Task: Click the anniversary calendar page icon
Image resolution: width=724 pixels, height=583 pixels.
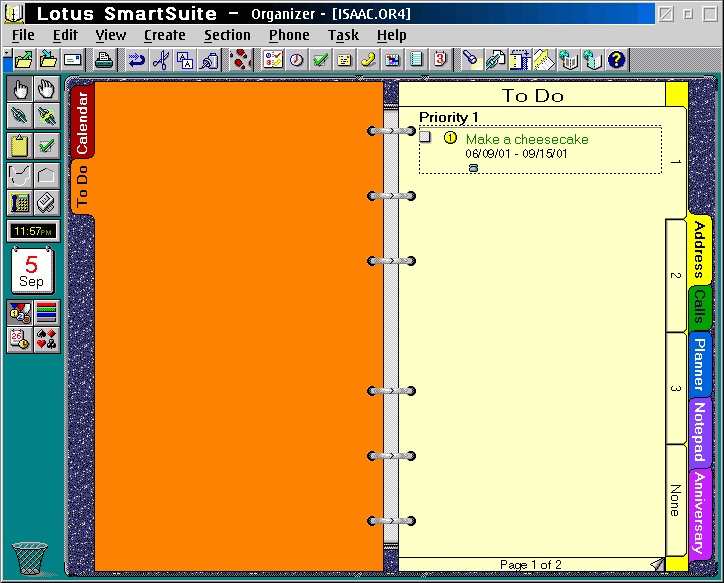Action: pos(440,60)
